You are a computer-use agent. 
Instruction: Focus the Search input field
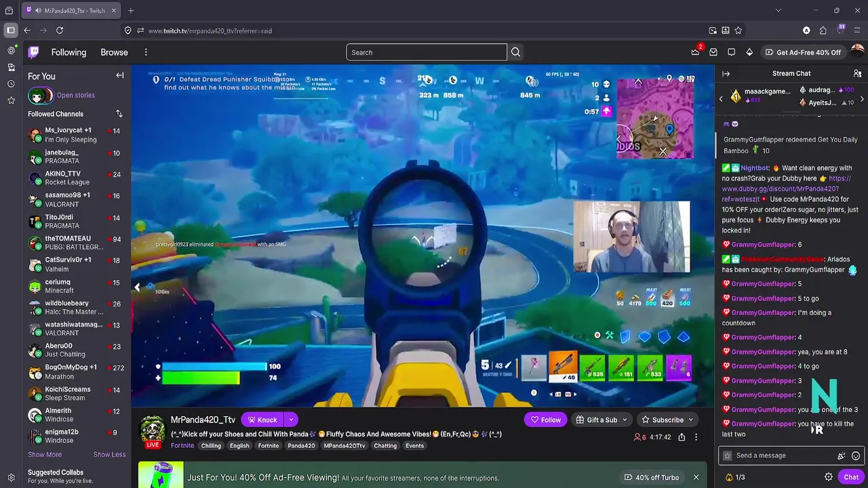(427, 52)
